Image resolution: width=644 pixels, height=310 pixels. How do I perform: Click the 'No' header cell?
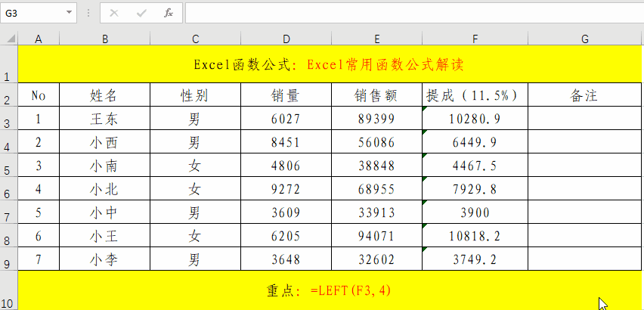[x=39, y=95]
